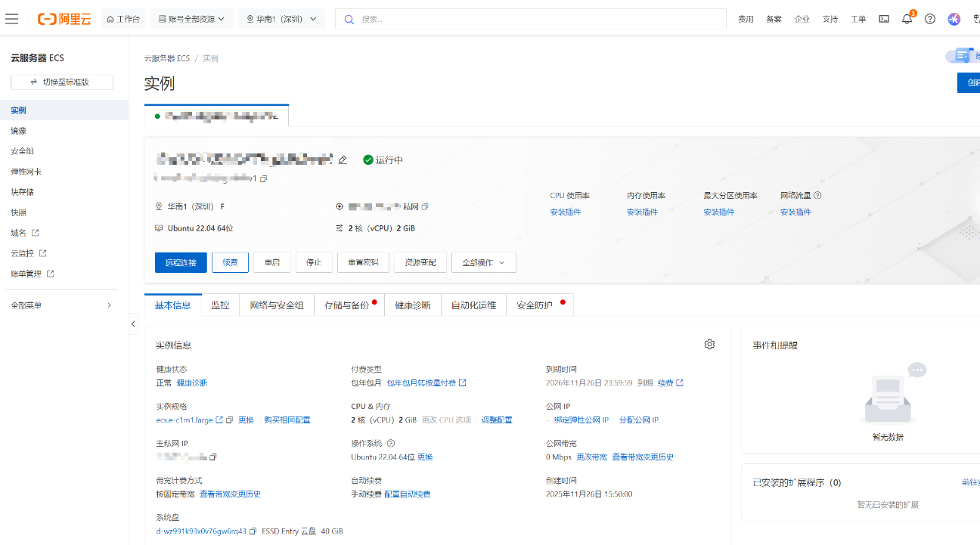Viewport: 980px width, 545px height.
Task: Click the 资源变配 button
Action: tap(420, 262)
